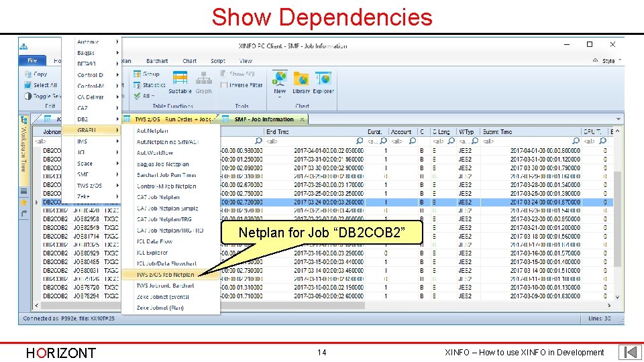
Task: Click the Statistics icon
Action: [x=137, y=85]
